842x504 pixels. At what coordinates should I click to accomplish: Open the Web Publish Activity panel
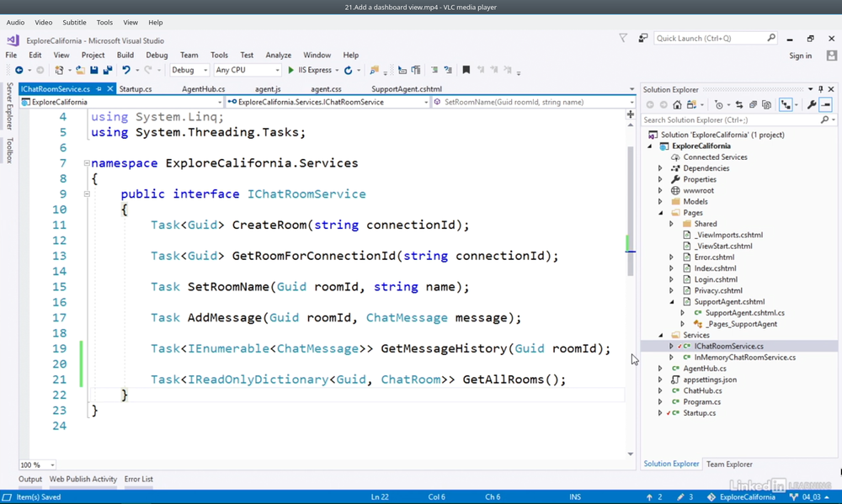83,480
